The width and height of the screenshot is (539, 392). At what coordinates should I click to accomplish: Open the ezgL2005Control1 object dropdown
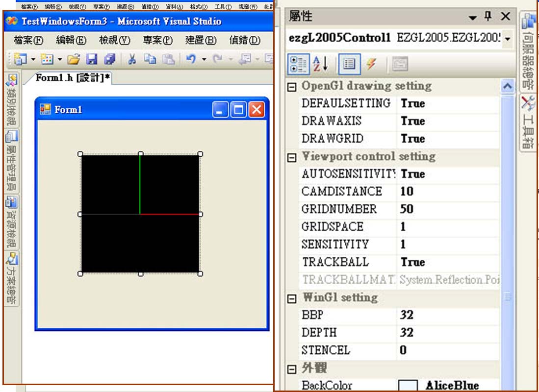pos(507,38)
